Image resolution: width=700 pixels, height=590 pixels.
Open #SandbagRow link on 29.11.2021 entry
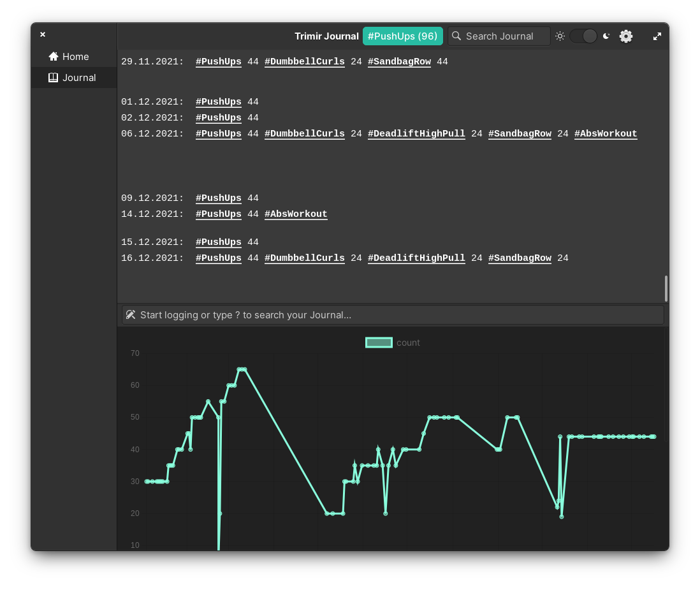(400, 62)
